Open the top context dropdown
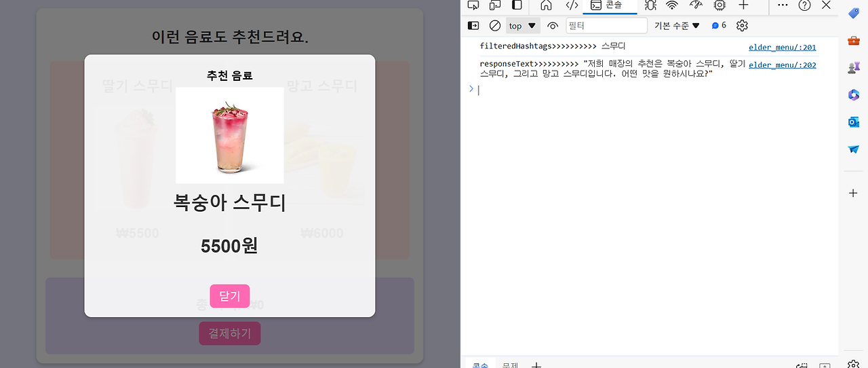This screenshot has height=368, width=868. pos(523,26)
